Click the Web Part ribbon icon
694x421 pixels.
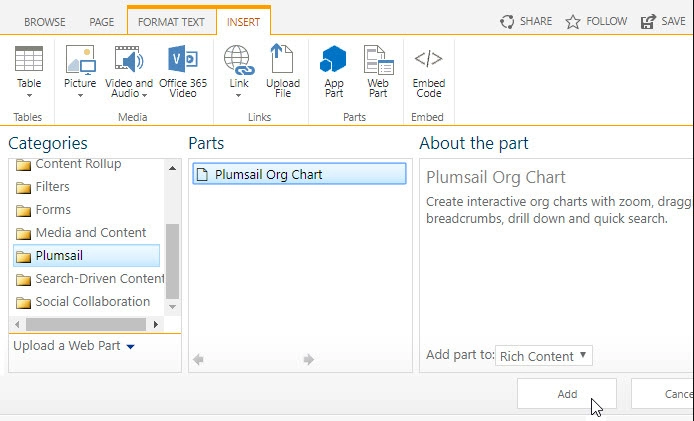pyautogui.click(x=378, y=60)
